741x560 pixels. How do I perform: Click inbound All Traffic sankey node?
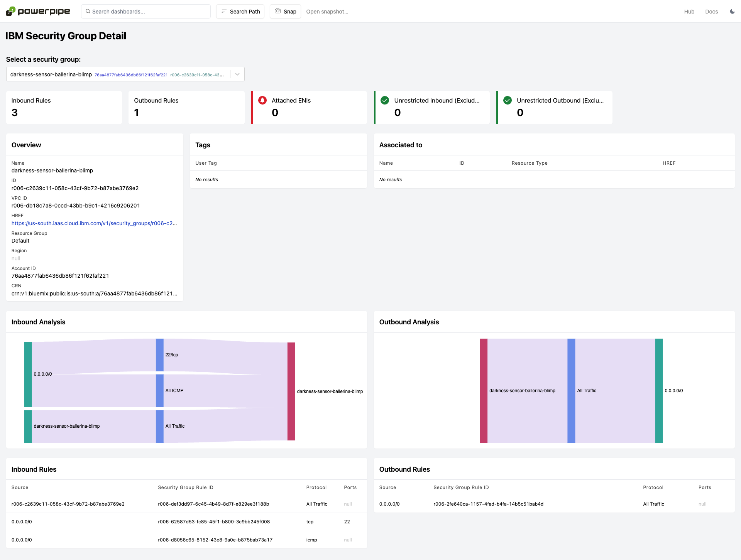tap(160, 426)
